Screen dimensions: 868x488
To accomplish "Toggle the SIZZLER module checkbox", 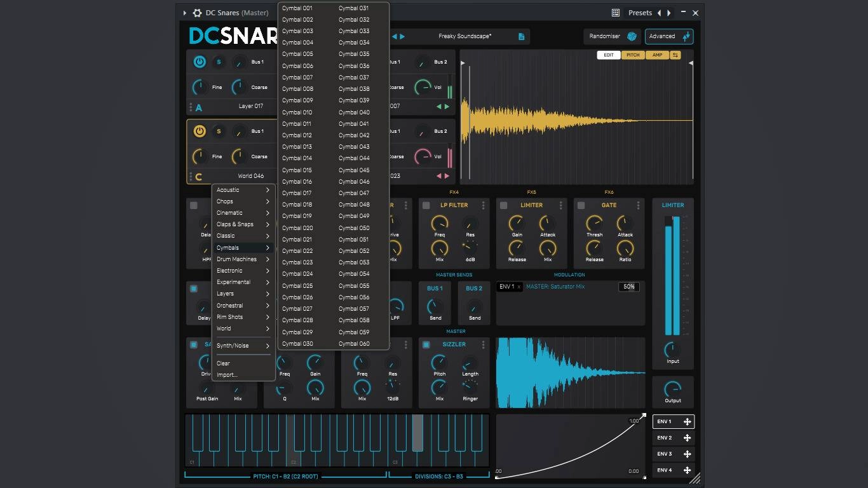I will tap(426, 344).
